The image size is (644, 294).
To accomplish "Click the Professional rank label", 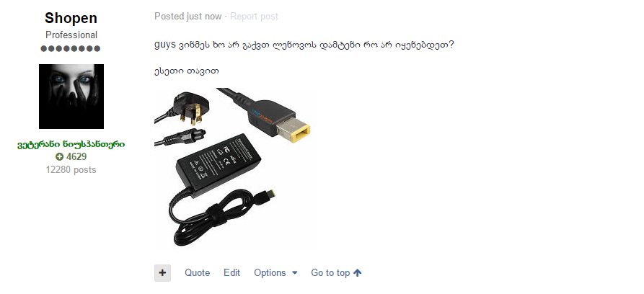I will coord(71,35).
